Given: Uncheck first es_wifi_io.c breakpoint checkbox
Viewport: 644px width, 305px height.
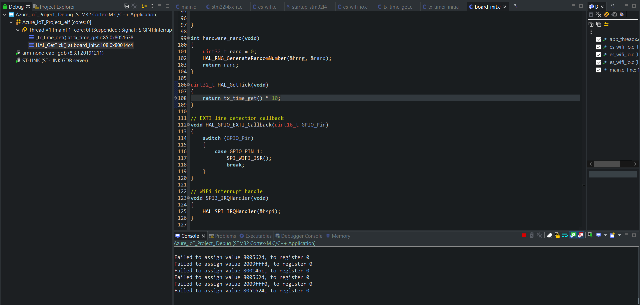Looking at the screenshot, I should click(x=599, y=47).
